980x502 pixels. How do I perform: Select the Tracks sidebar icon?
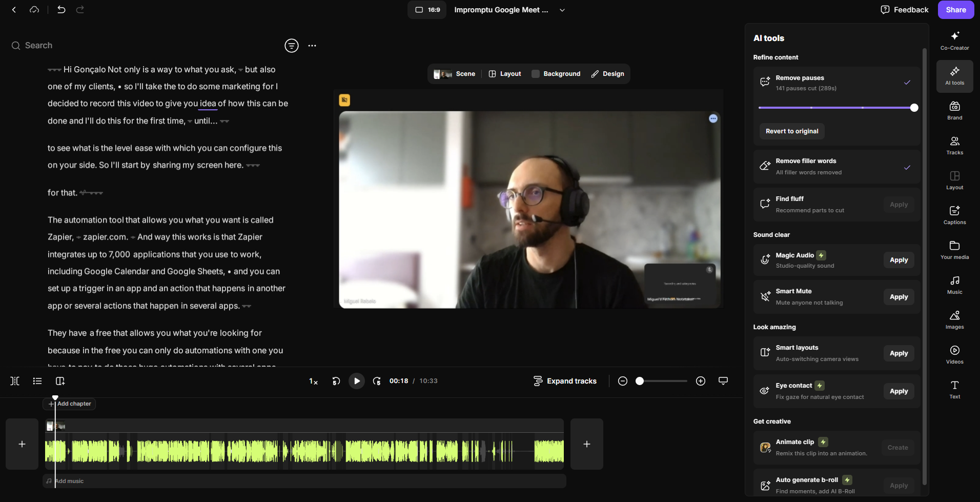tap(954, 145)
